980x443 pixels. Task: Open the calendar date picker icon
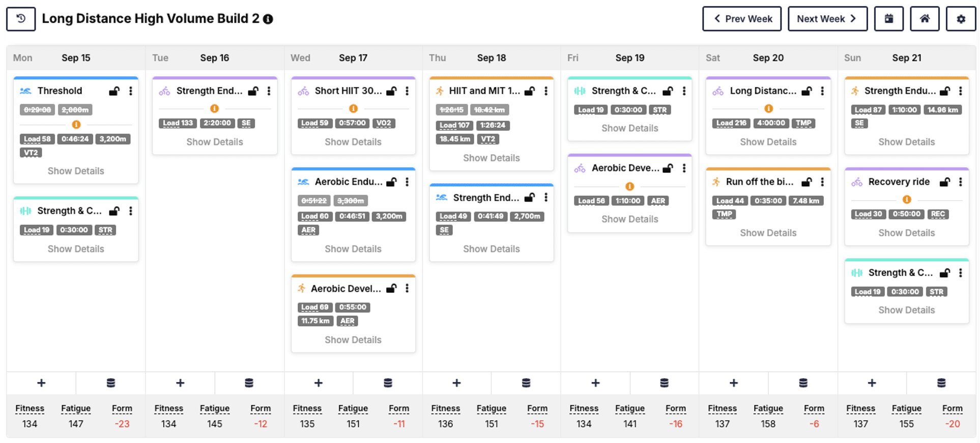[888, 19]
